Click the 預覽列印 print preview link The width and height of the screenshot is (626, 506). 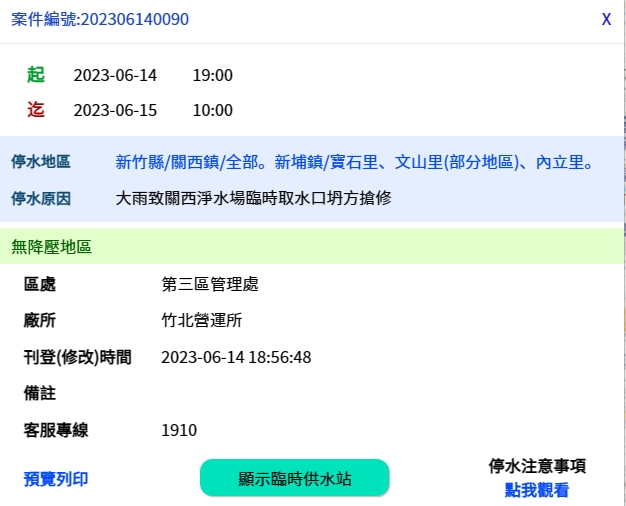click(x=56, y=479)
